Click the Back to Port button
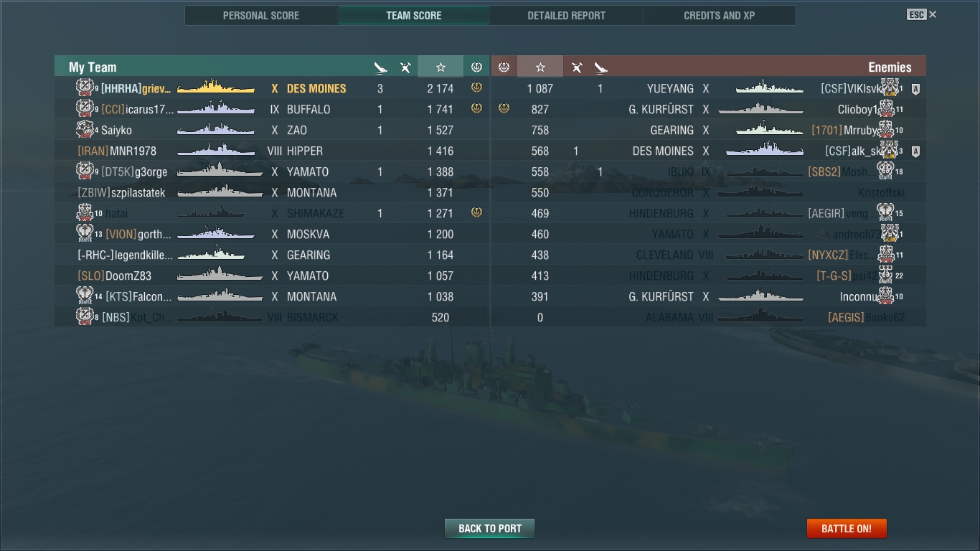The height and width of the screenshot is (551, 980). (490, 529)
